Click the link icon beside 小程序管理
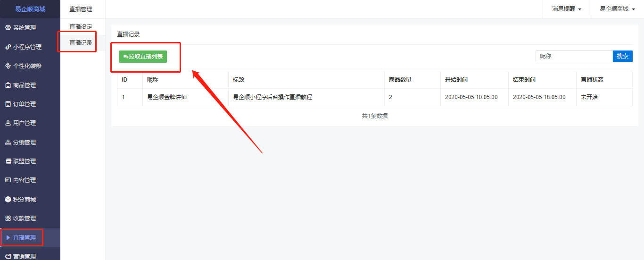The image size is (644, 260). click(8, 47)
